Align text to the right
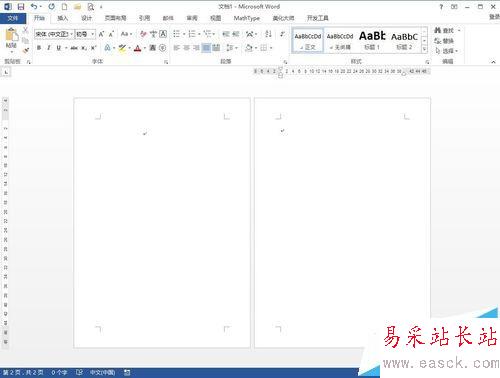Image resolution: width=500 pixels, height=378 pixels. (x=196, y=48)
